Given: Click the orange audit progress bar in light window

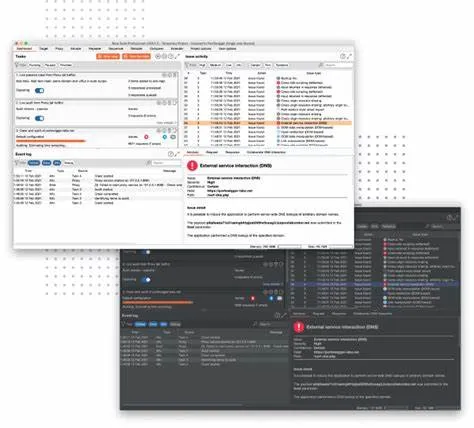Looking at the screenshot, I should 51,141.
